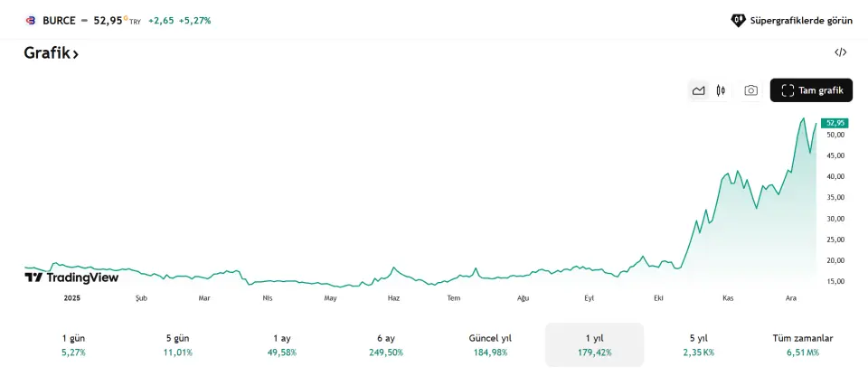The height and width of the screenshot is (376, 868).
Task: Switch to candlestick chart style
Action: click(721, 90)
